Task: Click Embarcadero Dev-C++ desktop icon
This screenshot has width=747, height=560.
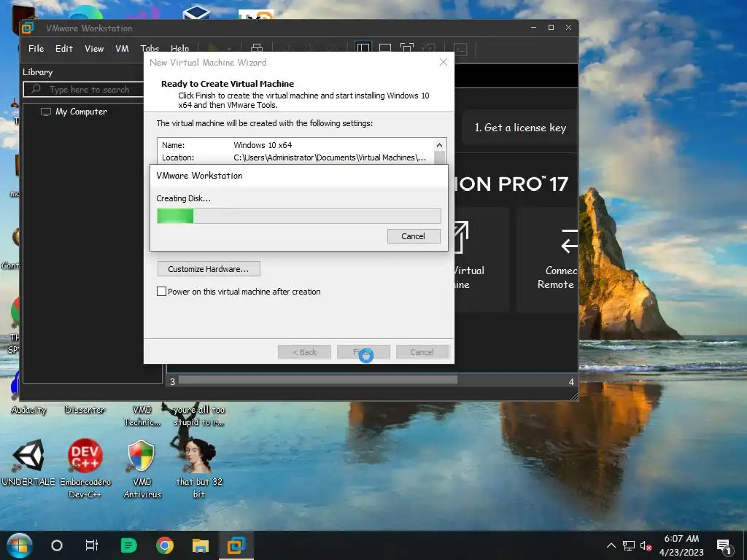Action: [x=85, y=467]
